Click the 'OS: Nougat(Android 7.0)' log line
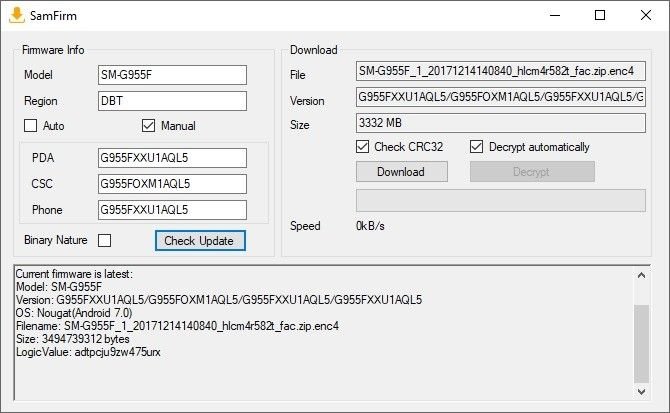 pyautogui.click(x=74, y=313)
